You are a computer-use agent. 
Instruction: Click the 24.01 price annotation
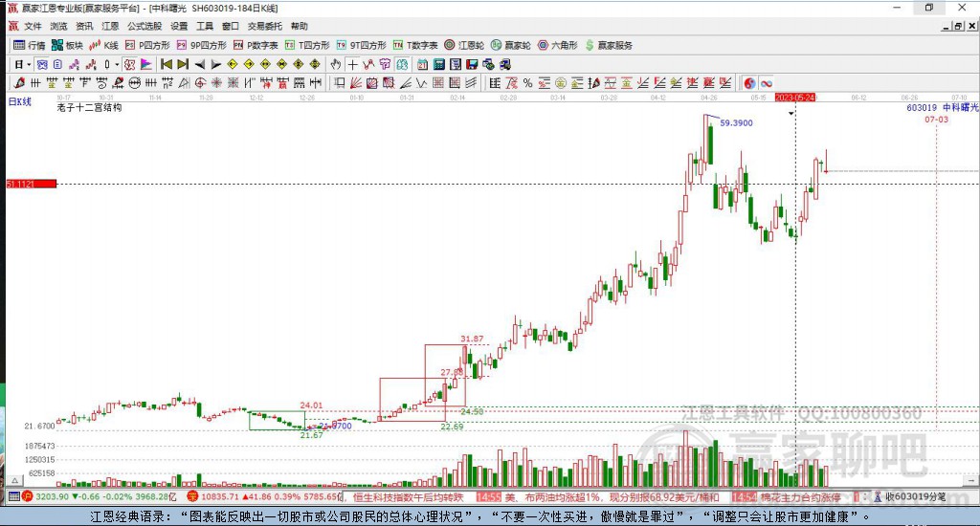click(311, 405)
